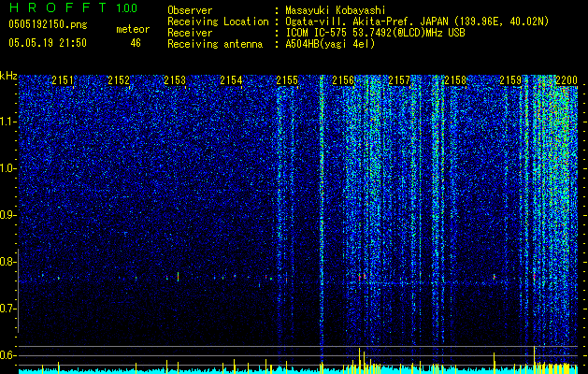The width and height of the screenshot is (588, 374).
Task: Click the 2159 time marker
Action: point(511,80)
